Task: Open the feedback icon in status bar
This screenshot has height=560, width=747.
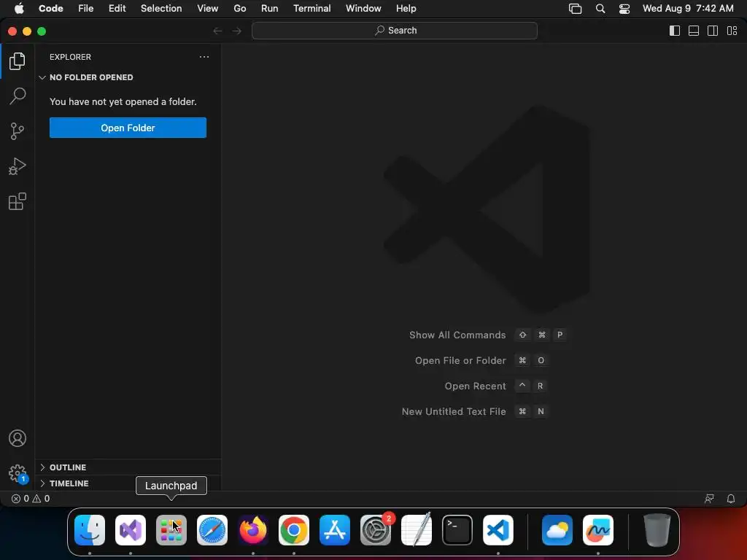Action: coord(709,499)
